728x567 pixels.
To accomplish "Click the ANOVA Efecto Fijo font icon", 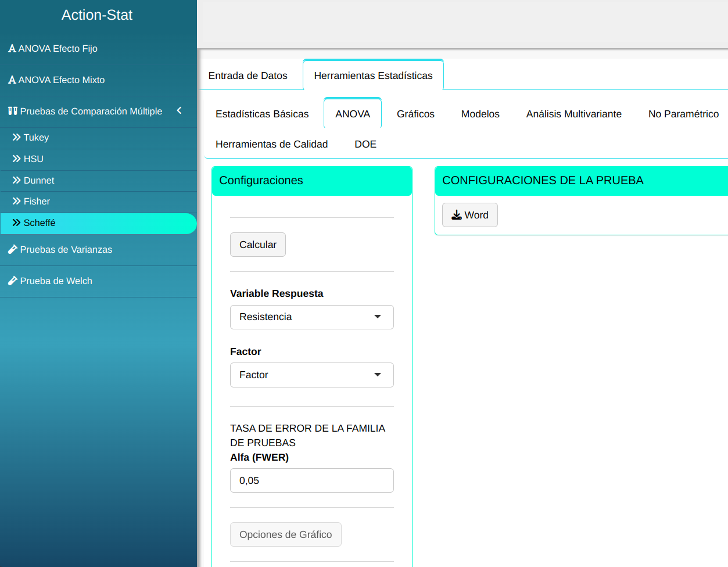I will coord(12,49).
